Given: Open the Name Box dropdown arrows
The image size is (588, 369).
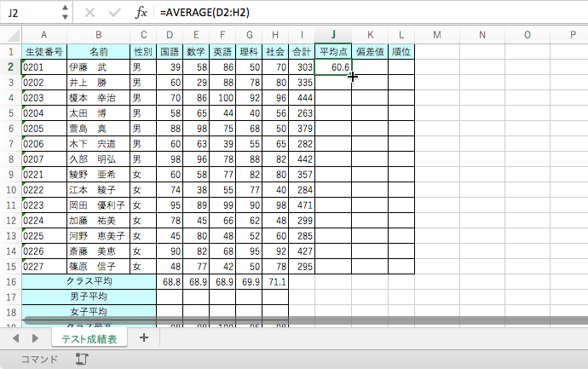Looking at the screenshot, I should point(65,13).
